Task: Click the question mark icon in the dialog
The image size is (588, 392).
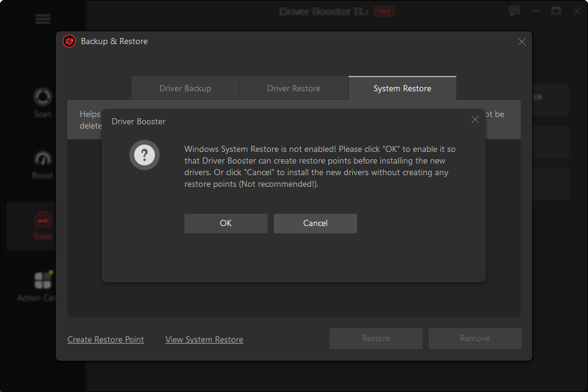Action: point(145,155)
